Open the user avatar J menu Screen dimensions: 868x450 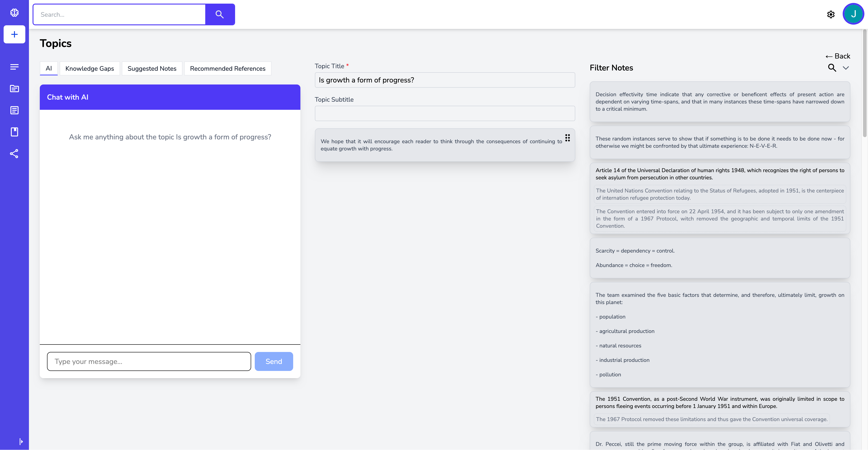point(853,14)
